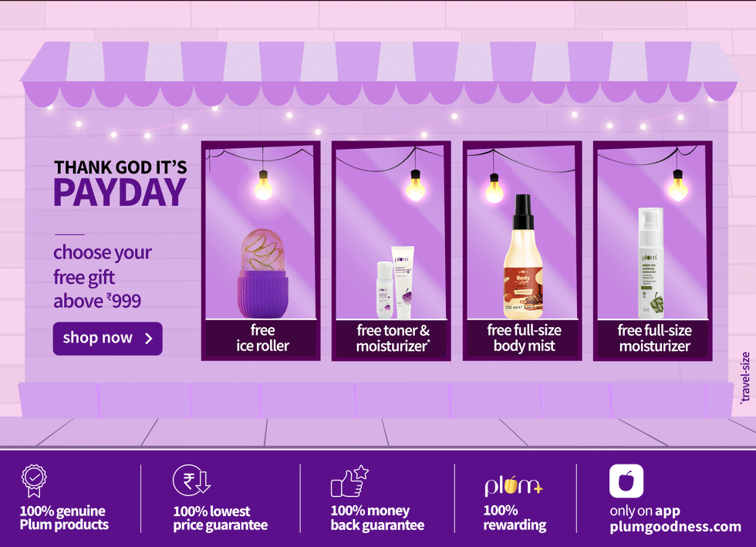Click the arrow chevron in shop now
756x547 pixels.
[x=148, y=339]
